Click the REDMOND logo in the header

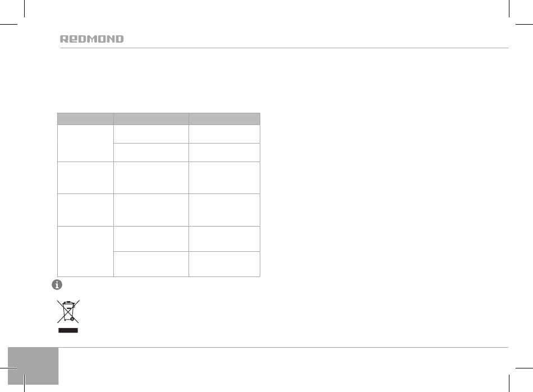point(92,39)
